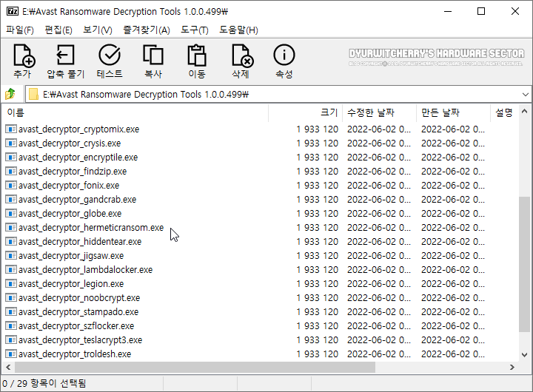The height and width of the screenshot is (392, 533).
Task: Click file icon of avast_decryptor_stampado.exe
Action: pos(11,311)
